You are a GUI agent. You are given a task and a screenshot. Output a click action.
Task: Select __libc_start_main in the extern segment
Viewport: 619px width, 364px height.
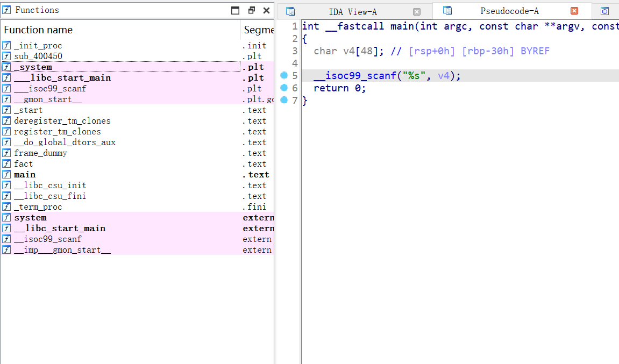(x=137, y=228)
